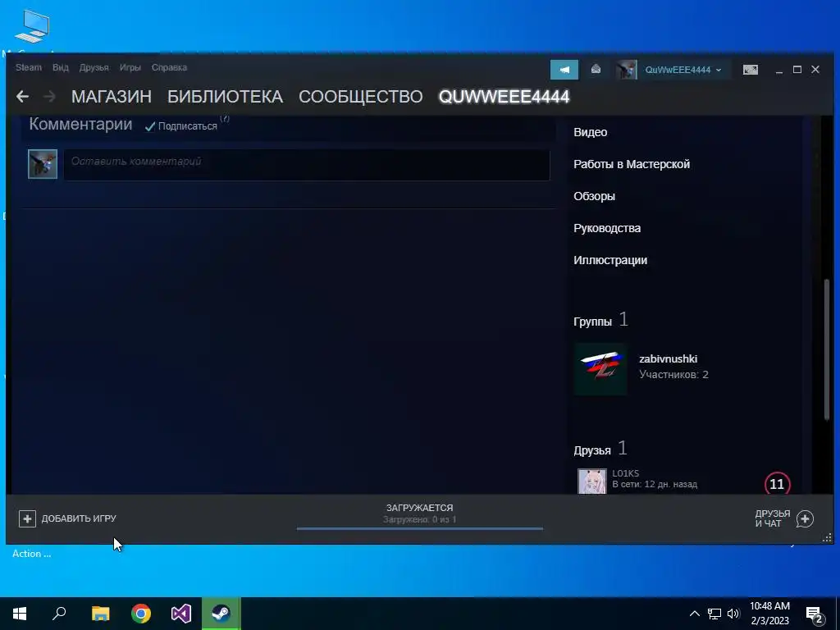Open the Windows Start menu
840x630 pixels.
20,614
